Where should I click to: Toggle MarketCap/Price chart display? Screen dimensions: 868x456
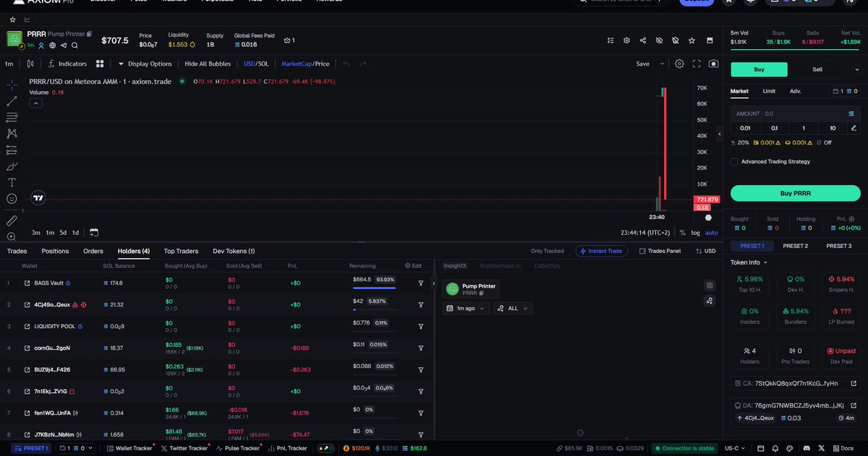pyautogui.click(x=305, y=64)
